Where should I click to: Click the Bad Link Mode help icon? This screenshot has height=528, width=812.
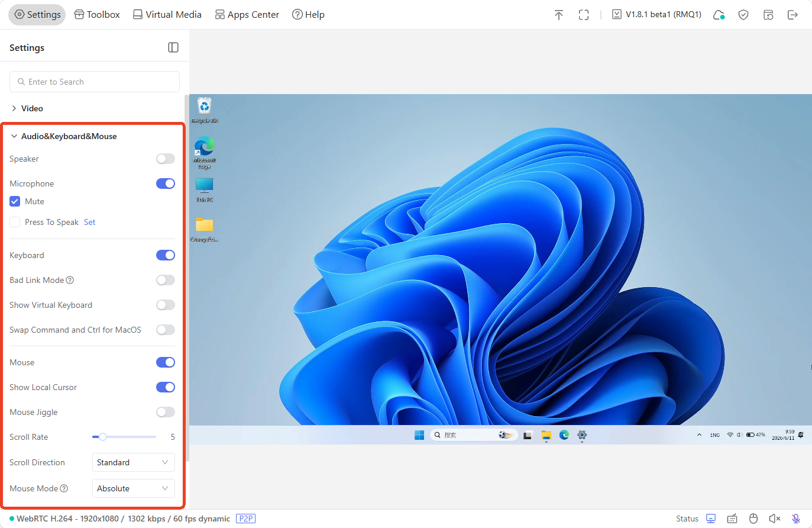pos(70,280)
